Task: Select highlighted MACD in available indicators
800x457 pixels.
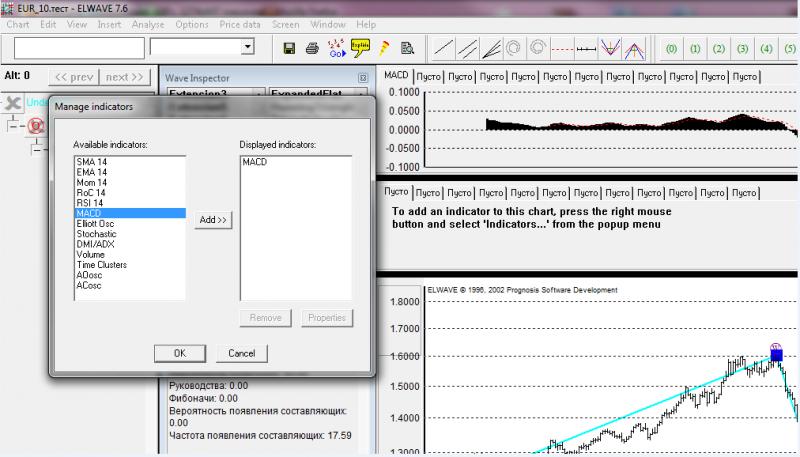Action: tap(130, 213)
